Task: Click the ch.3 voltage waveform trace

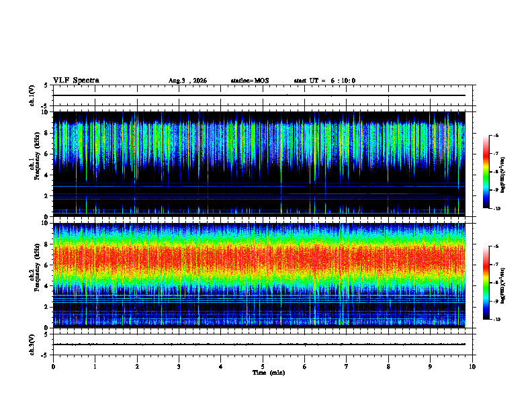Action: click(259, 345)
